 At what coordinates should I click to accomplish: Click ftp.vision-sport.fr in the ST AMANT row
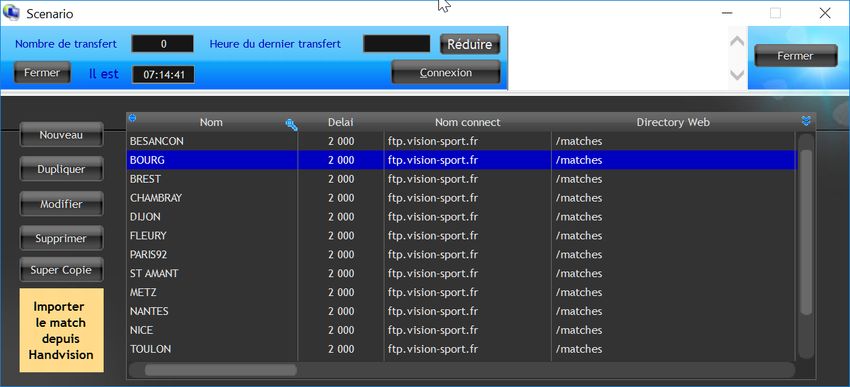(x=433, y=274)
